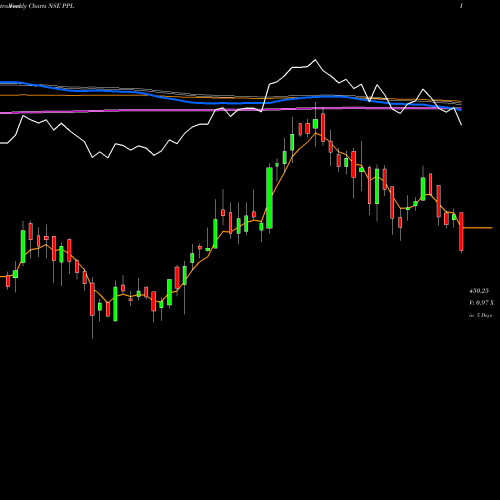
Task: Click the 'V: 0.97 X' volume label
Action: point(482,303)
